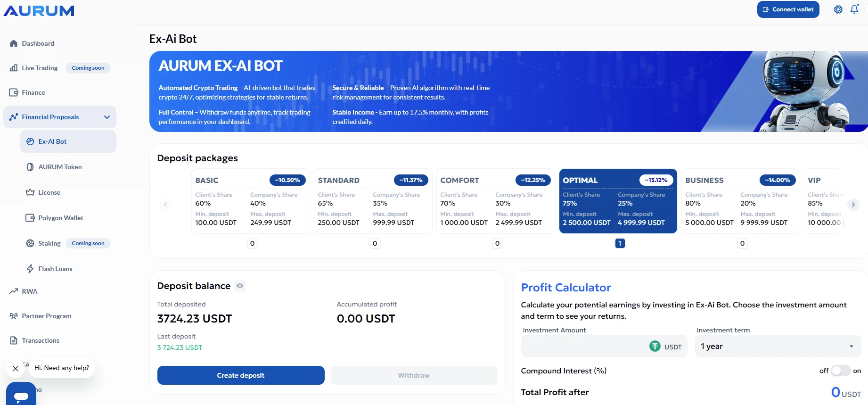868x405 pixels.
Task: Click the Live Trading chart icon
Action: tap(14, 68)
